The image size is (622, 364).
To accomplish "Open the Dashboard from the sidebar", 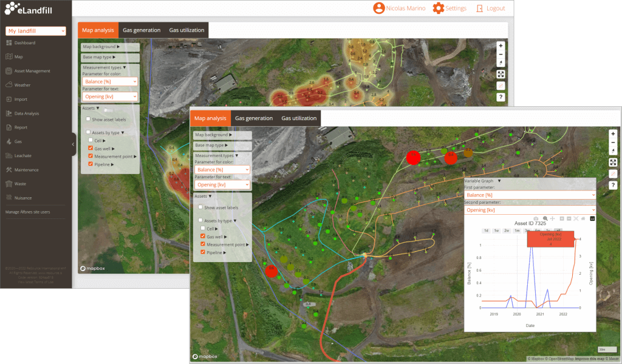I will point(24,43).
